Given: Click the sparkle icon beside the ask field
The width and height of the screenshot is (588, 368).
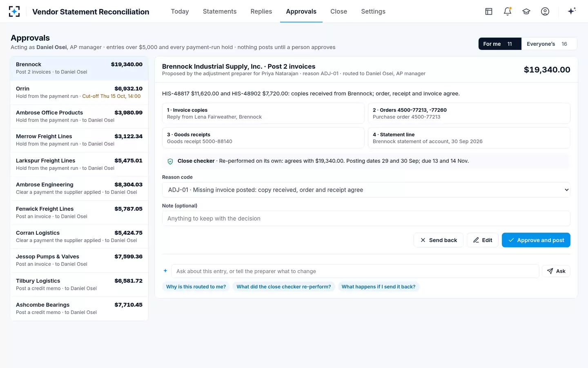Looking at the screenshot, I should point(165,271).
